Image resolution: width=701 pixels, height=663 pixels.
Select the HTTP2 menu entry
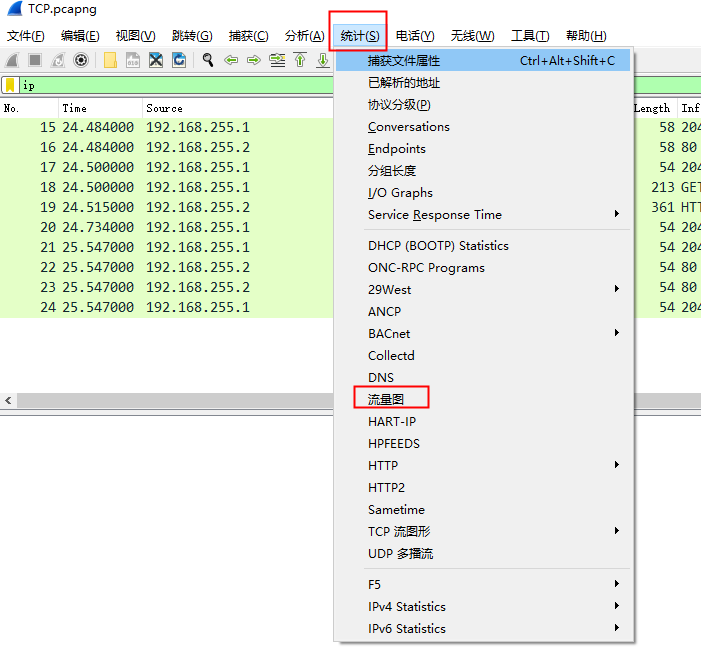[x=483, y=487]
